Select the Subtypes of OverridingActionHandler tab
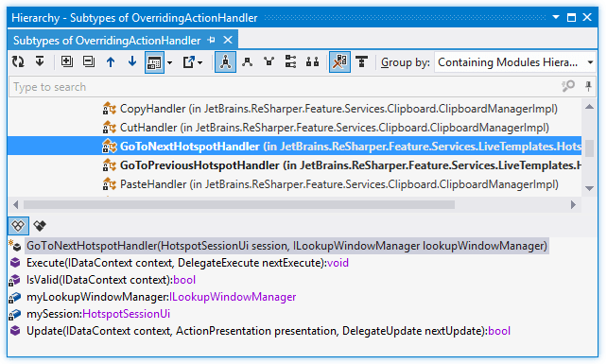Screen dimensions: 607x364 (107, 41)
